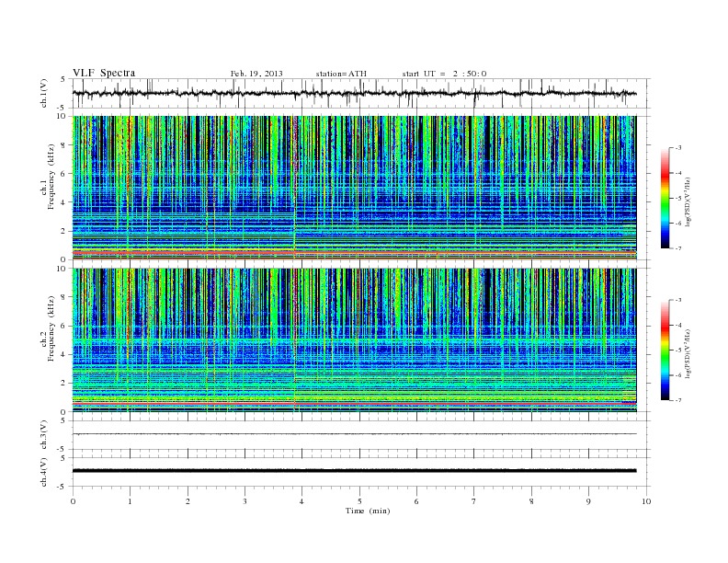The height and width of the screenshot is (563, 728).
Task: Click the "-3" tick on the ch.1 colorbar
Action: point(677,148)
